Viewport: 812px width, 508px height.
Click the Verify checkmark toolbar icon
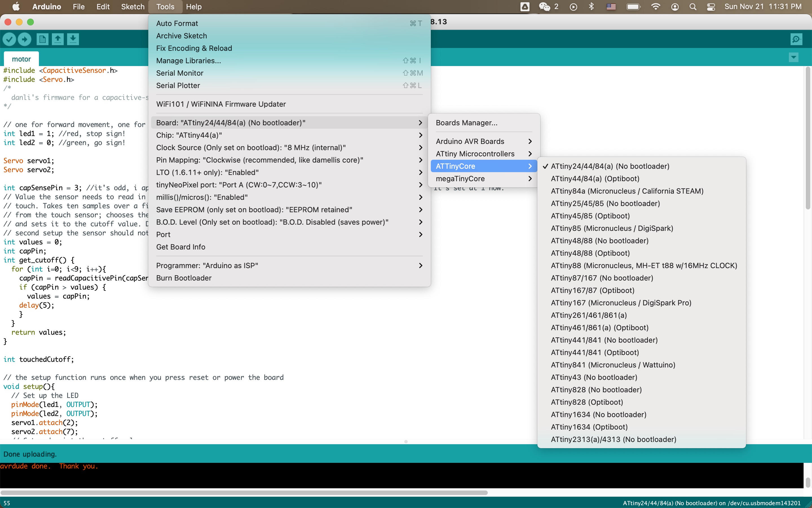[9, 39]
